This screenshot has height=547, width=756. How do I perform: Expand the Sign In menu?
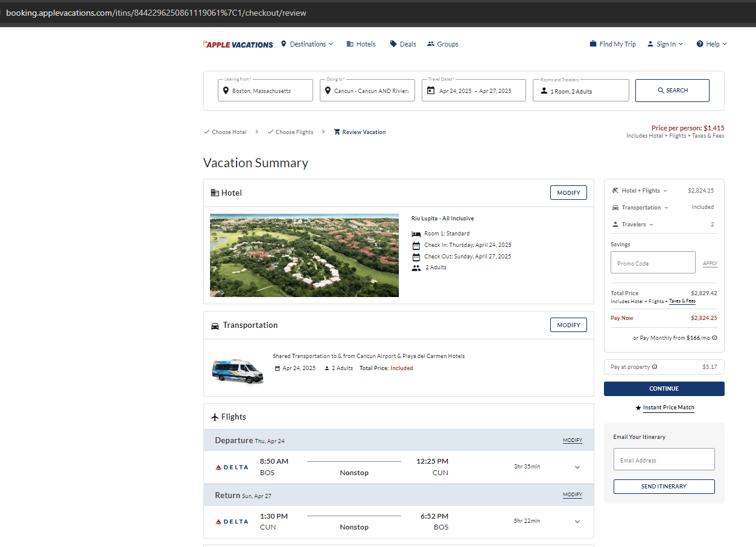click(665, 44)
